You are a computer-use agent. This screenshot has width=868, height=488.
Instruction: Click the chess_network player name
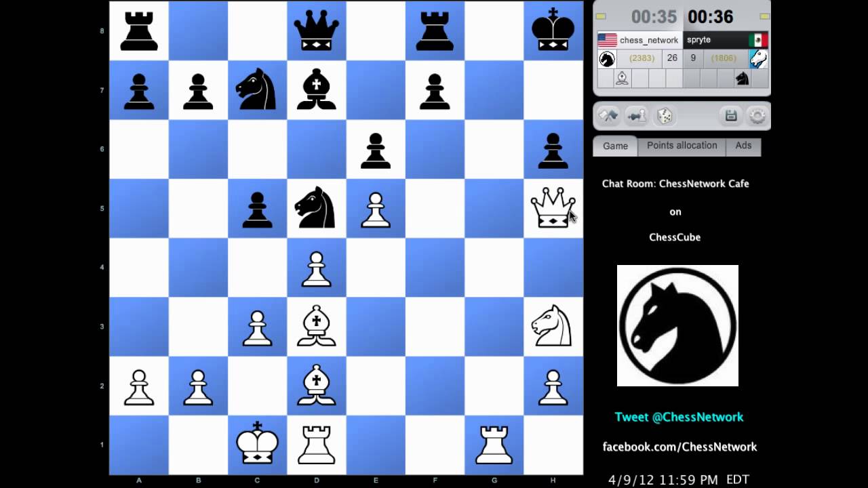[649, 41]
